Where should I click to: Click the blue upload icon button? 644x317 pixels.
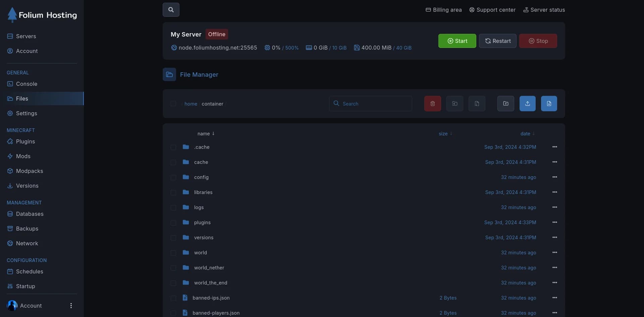click(527, 104)
